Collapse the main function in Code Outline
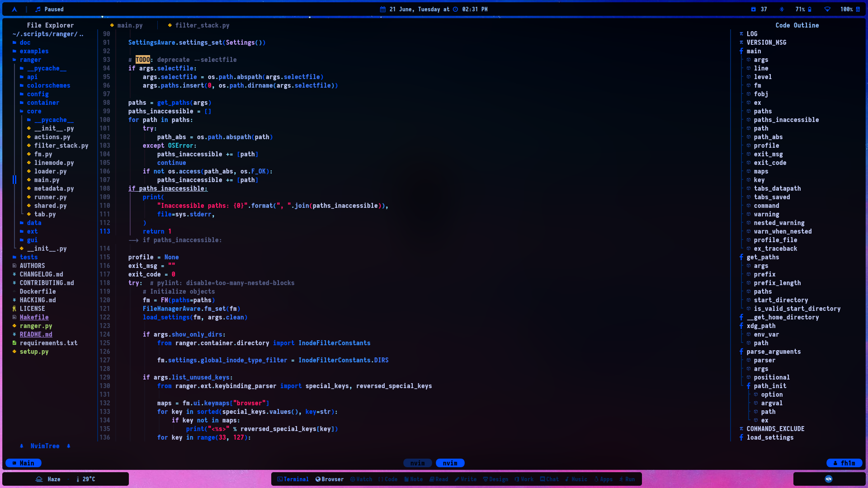 754,51
